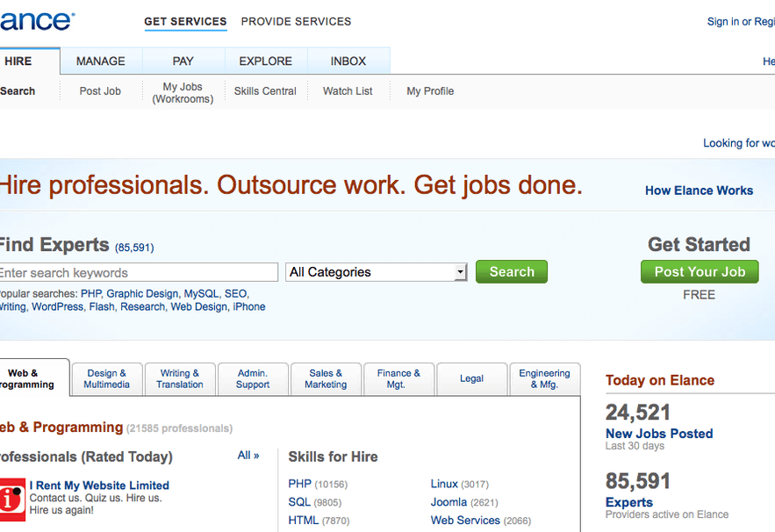The height and width of the screenshot is (532, 775).
Task: Select the Engineering & Mfg. tab
Action: [545, 378]
